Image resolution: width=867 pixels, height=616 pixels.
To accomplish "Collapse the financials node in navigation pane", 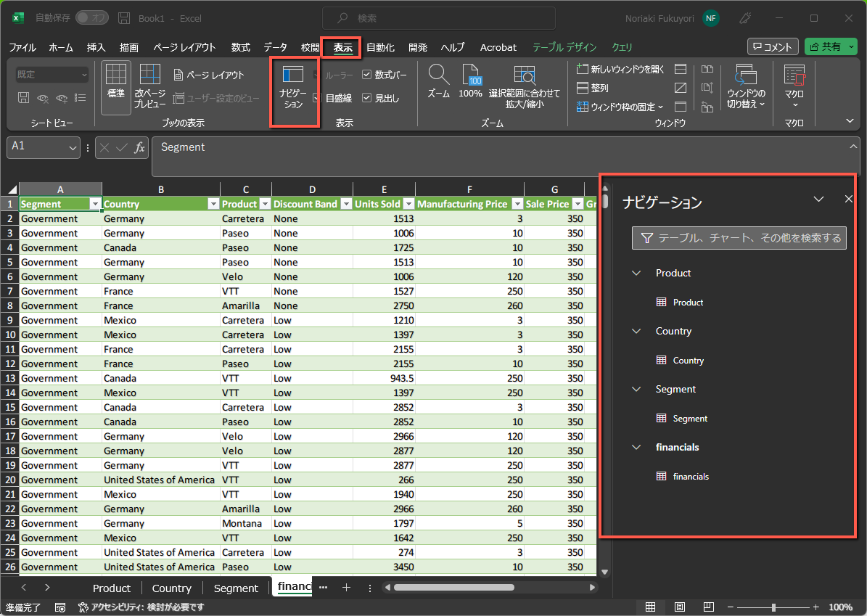I will (x=636, y=448).
